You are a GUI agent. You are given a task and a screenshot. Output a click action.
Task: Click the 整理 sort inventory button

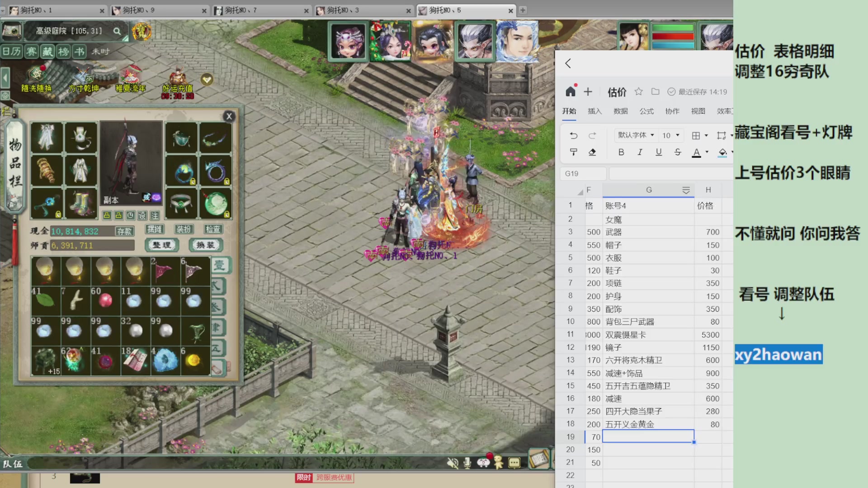tap(162, 245)
